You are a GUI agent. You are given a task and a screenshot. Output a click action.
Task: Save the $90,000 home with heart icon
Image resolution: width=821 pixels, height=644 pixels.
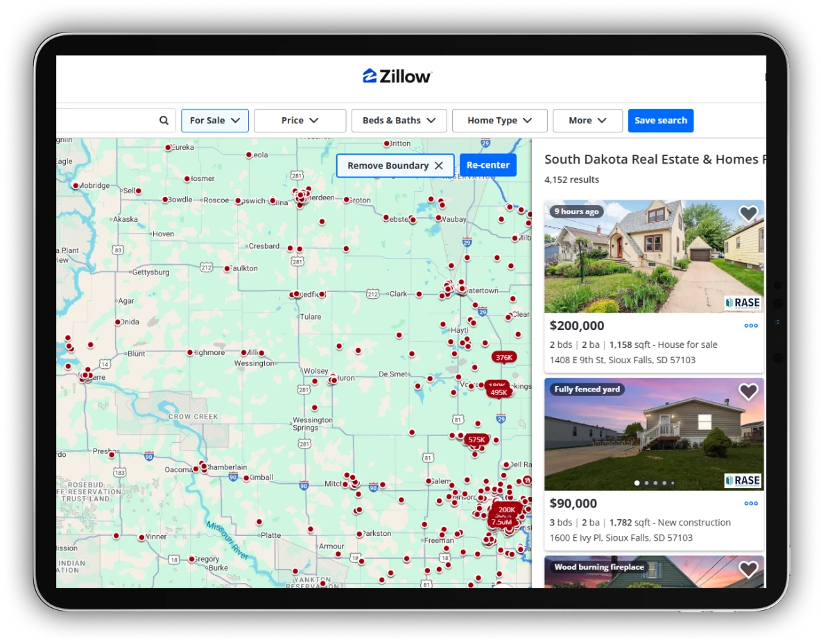748,391
